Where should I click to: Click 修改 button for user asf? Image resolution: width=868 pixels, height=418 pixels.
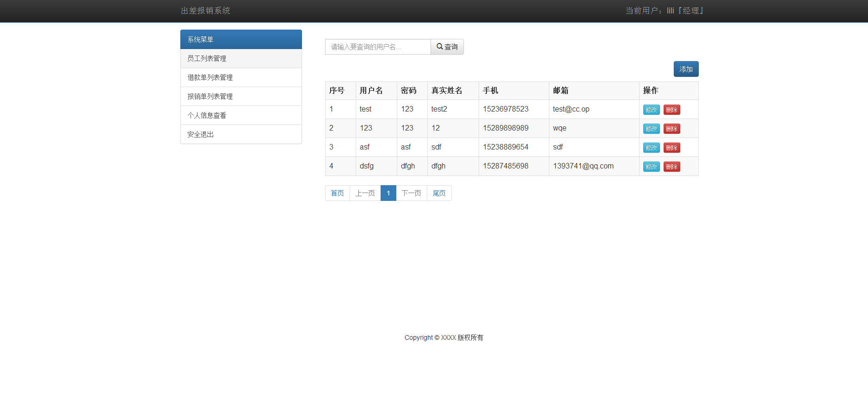(x=651, y=148)
